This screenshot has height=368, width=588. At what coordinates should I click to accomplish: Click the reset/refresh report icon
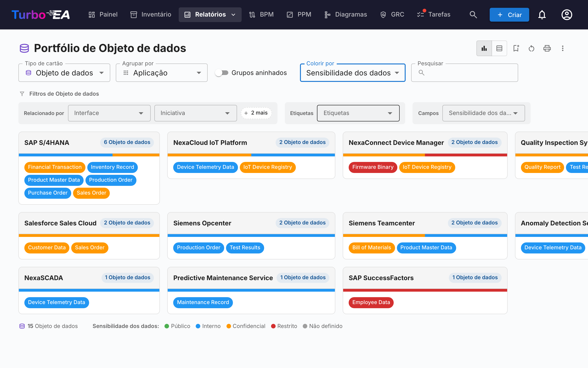(531, 48)
